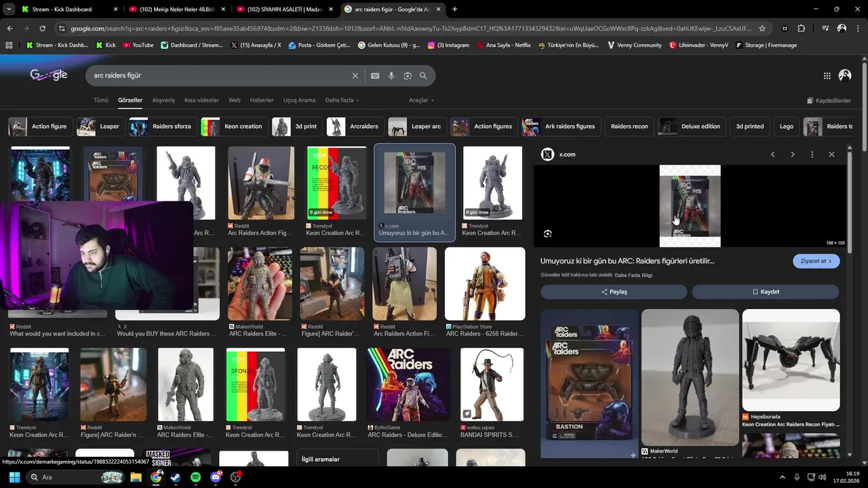
Task: Open the on-screen keyboard in search bar
Action: 375,76
